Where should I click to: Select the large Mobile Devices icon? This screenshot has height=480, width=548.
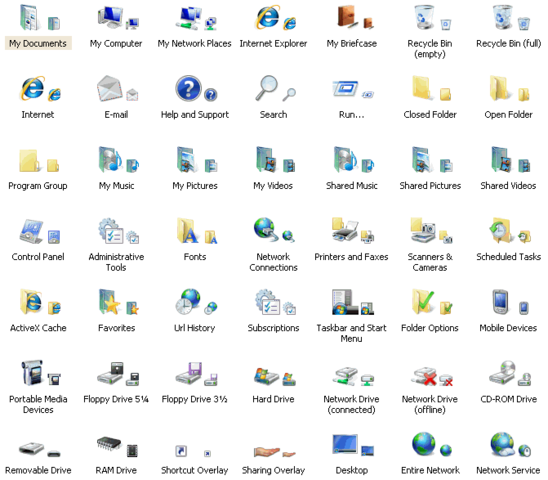click(500, 302)
